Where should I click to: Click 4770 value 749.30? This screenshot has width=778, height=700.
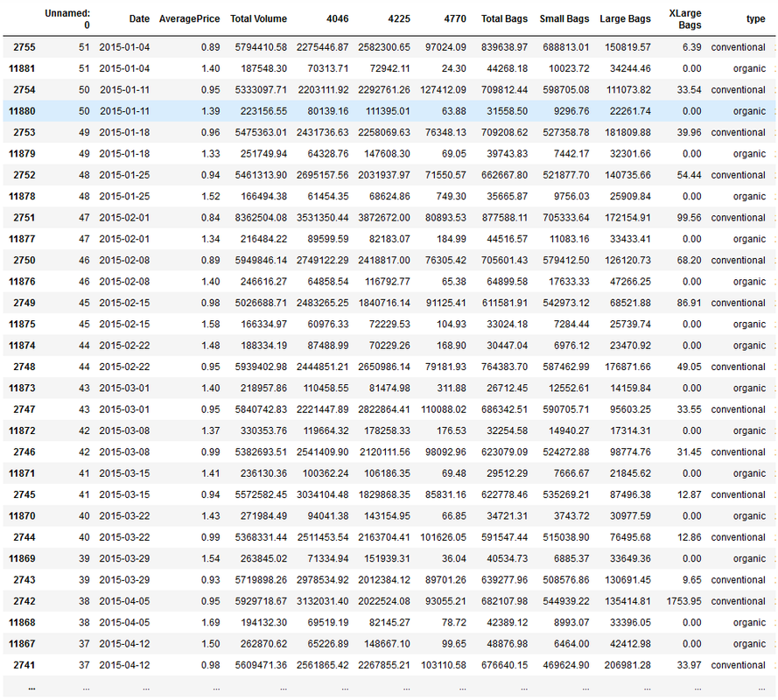click(452, 197)
